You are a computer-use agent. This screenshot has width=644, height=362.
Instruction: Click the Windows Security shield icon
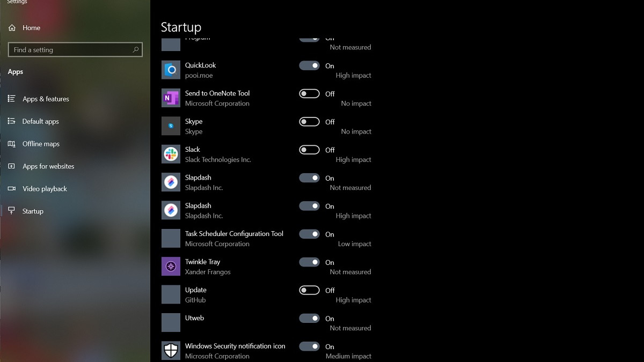171,351
